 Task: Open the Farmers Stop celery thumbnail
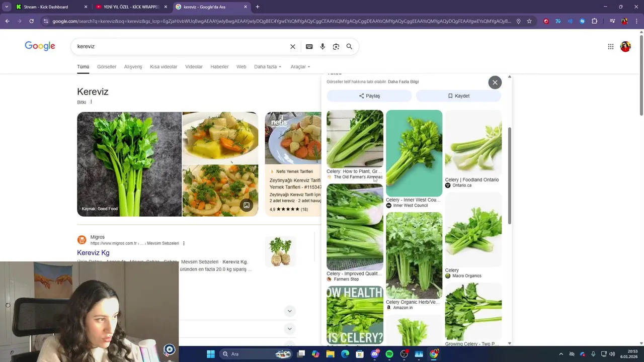(355, 227)
